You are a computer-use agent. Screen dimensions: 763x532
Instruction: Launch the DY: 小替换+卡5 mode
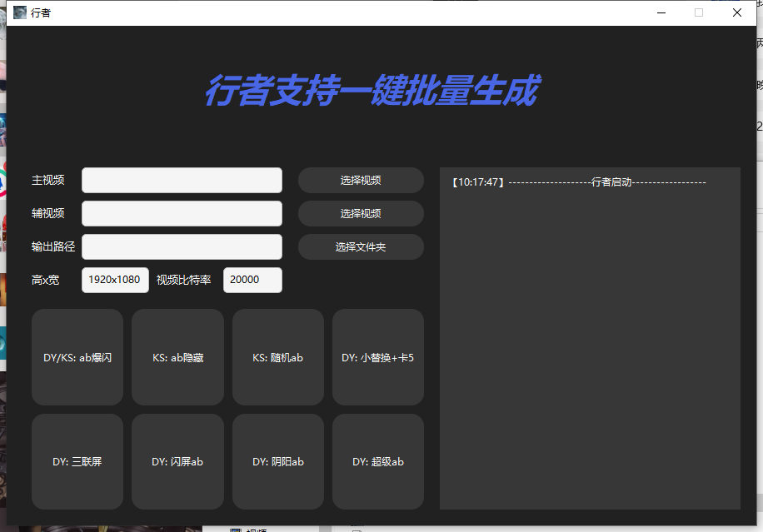coord(377,357)
